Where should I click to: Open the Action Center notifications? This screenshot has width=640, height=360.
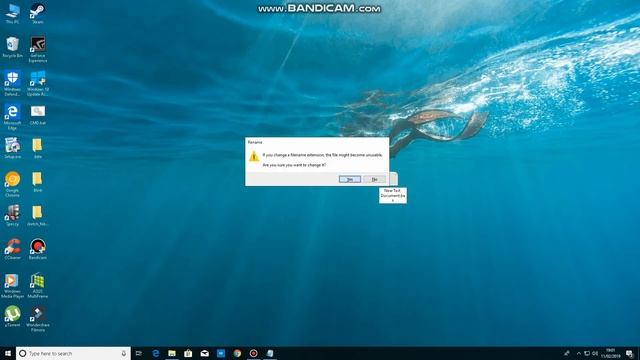630,353
